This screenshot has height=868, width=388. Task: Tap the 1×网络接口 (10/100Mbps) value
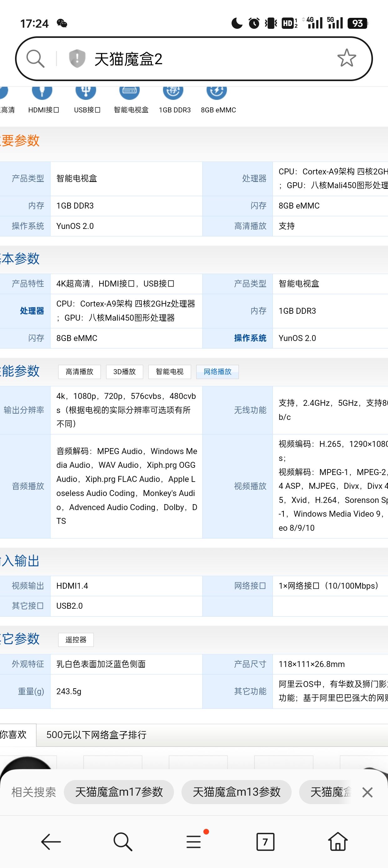click(329, 586)
